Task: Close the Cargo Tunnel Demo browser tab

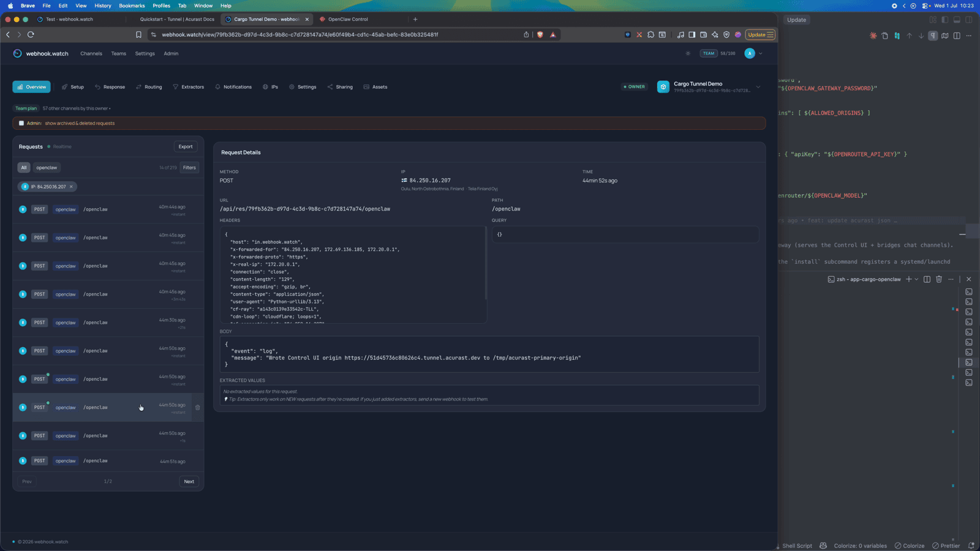Action: [x=307, y=19]
